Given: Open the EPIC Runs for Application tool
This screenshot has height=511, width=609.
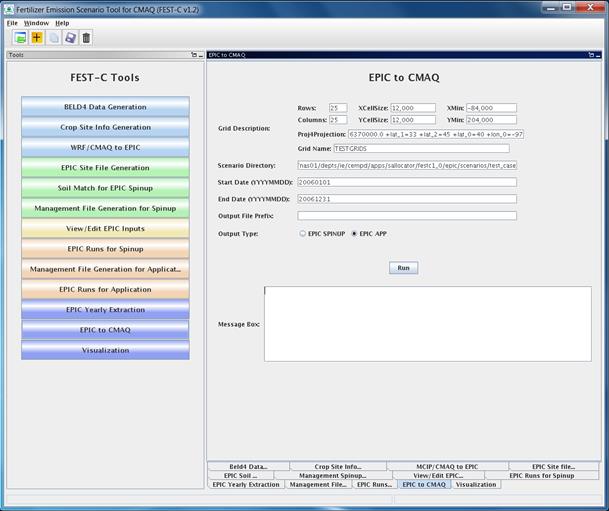Looking at the screenshot, I should pyautogui.click(x=105, y=289).
